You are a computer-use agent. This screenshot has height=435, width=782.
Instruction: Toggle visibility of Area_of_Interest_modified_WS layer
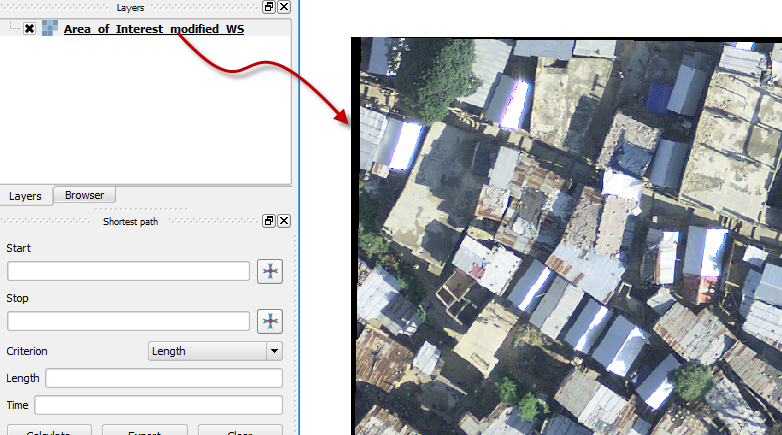[x=29, y=29]
